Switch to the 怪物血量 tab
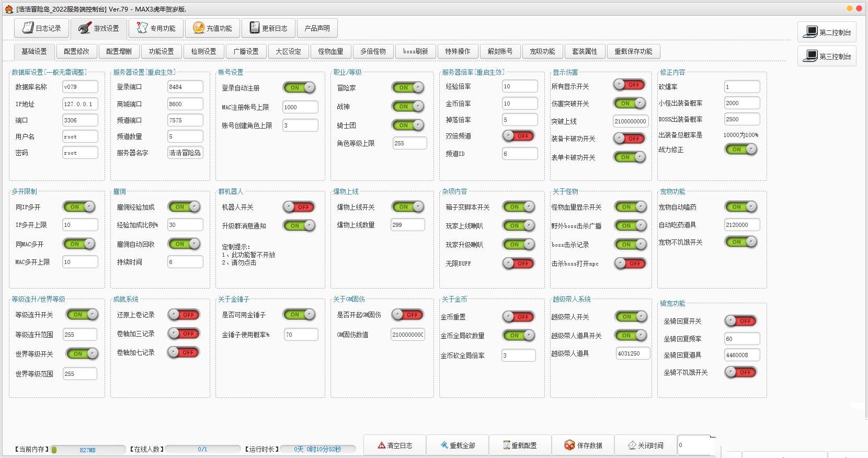868x458 pixels. pos(331,51)
